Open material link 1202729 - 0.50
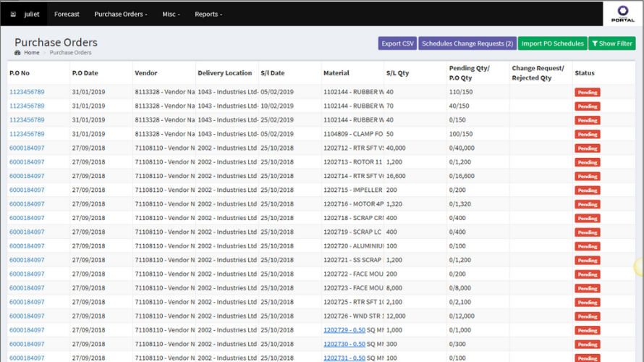 (344, 330)
